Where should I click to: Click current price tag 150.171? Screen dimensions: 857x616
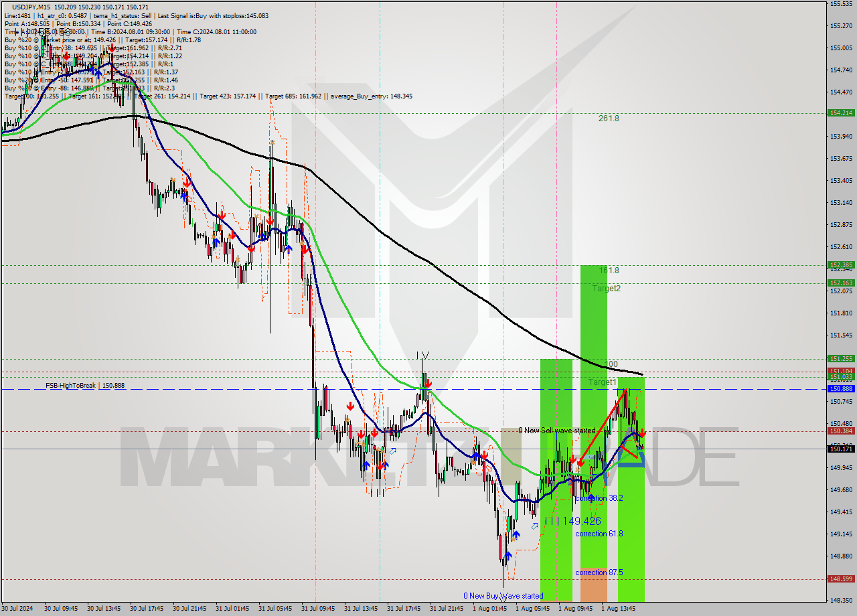pos(841,449)
